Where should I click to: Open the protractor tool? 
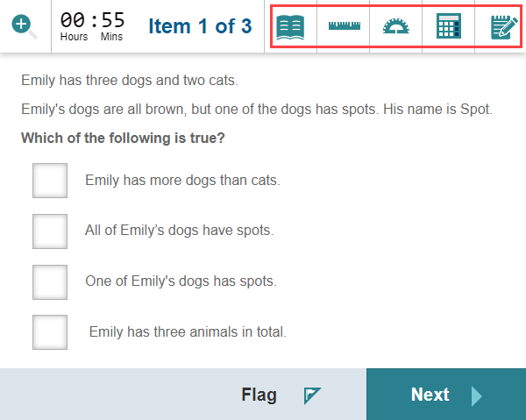pos(396,27)
